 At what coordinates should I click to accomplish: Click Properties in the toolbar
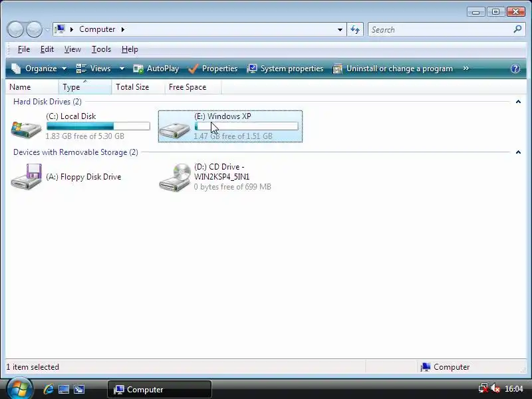click(x=213, y=68)
